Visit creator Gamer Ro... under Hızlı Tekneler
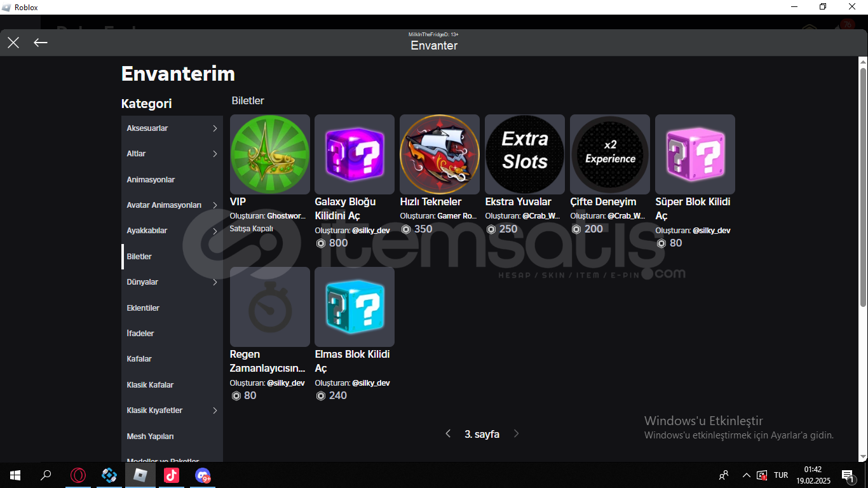 pyautogui.click(x=457, y=216)
